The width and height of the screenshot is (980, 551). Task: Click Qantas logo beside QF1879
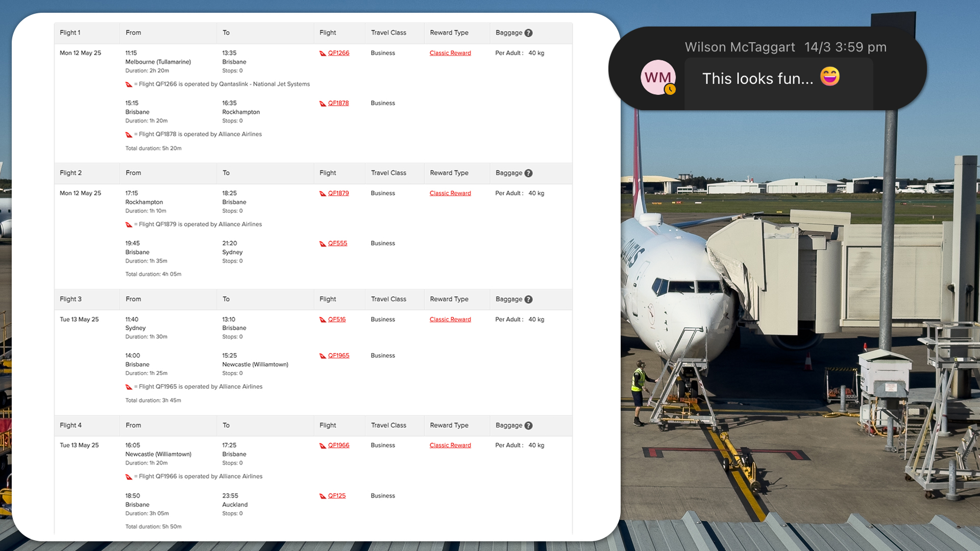click(323, 194)
